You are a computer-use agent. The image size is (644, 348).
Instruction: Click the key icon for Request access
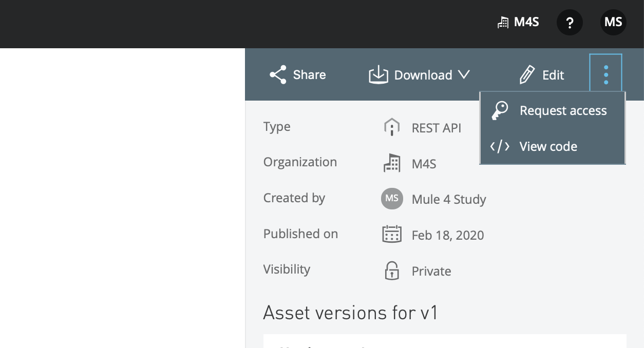pos(499,110)
